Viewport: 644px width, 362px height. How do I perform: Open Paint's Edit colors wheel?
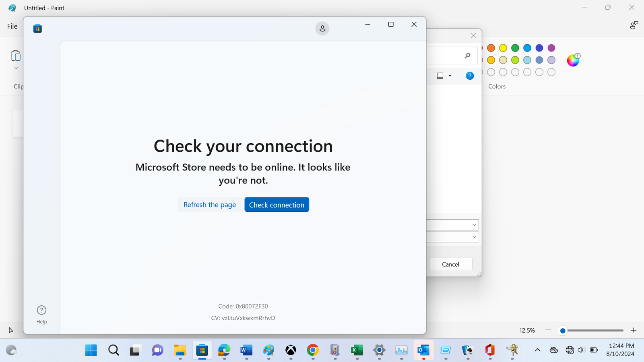573,60
